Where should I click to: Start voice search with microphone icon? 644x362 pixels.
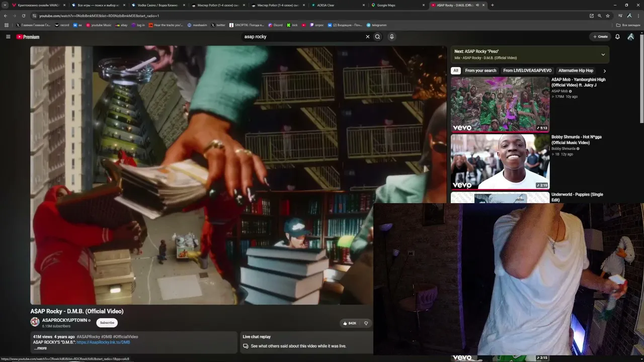[391, 37]
